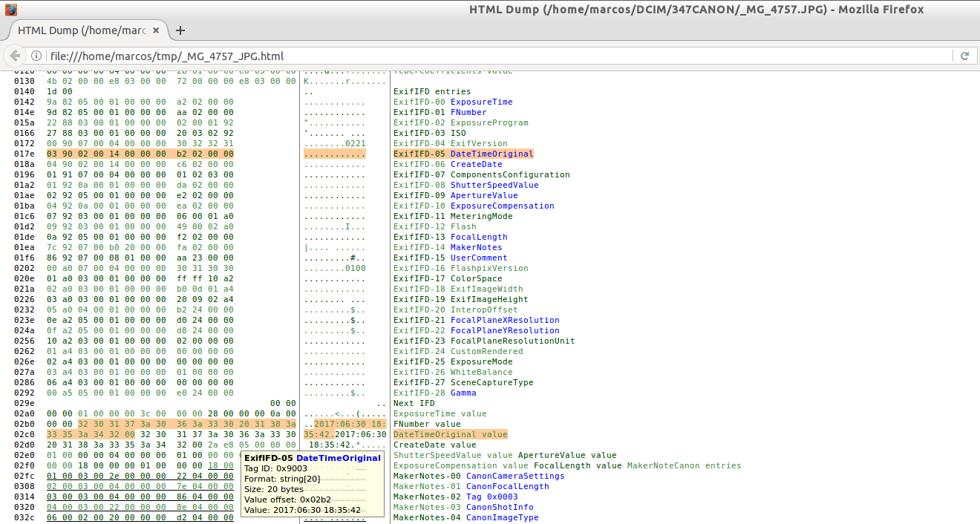Click the highlighted ExifIFD-05 DateTimeOriginal row in the tag list

(463, 154)
